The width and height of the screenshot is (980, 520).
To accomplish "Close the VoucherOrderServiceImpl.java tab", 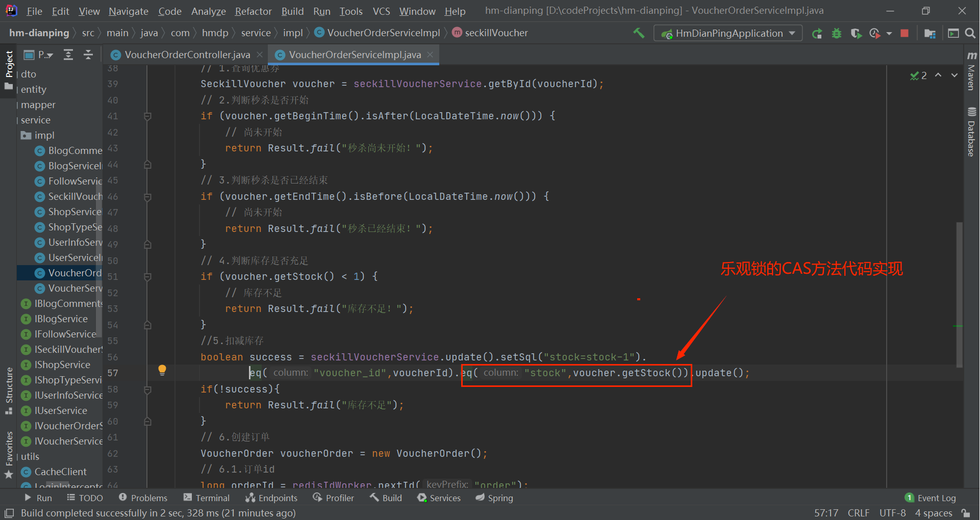I will click(x=430, y=55).
